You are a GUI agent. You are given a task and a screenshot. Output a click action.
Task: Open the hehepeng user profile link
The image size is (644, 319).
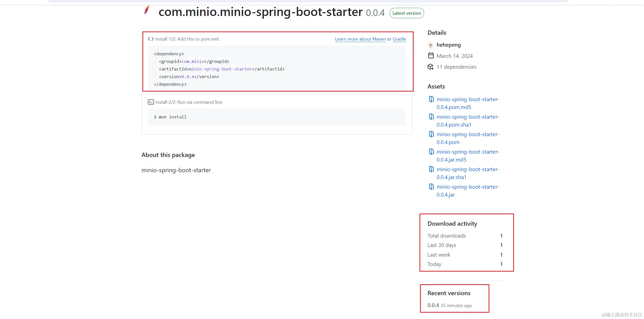(448, 45)
